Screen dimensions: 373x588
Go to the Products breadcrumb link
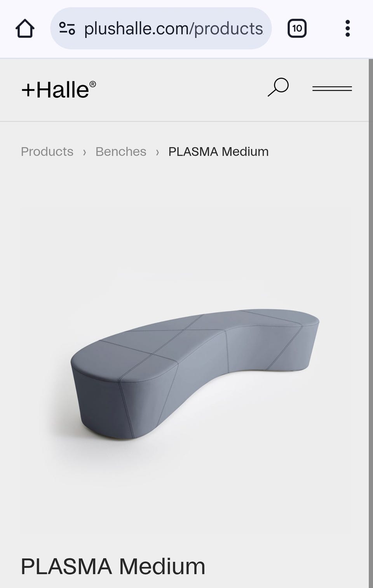tap(47, 151)
